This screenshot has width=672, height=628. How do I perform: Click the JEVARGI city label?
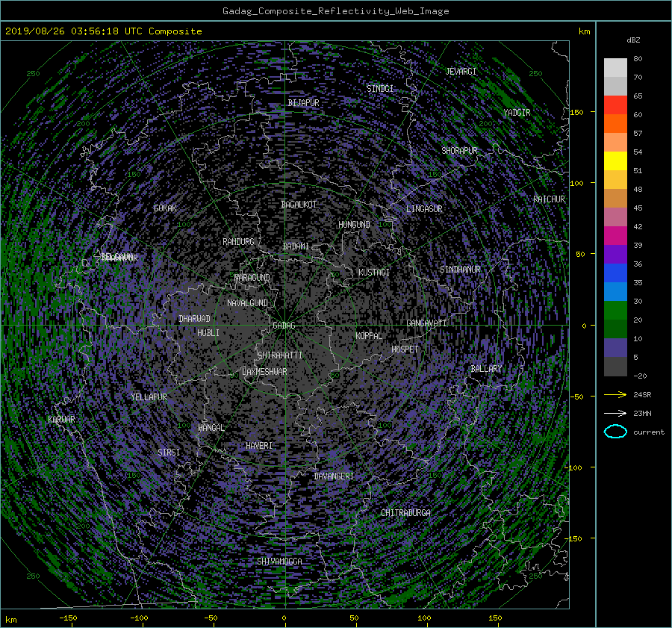coord(461,72)
